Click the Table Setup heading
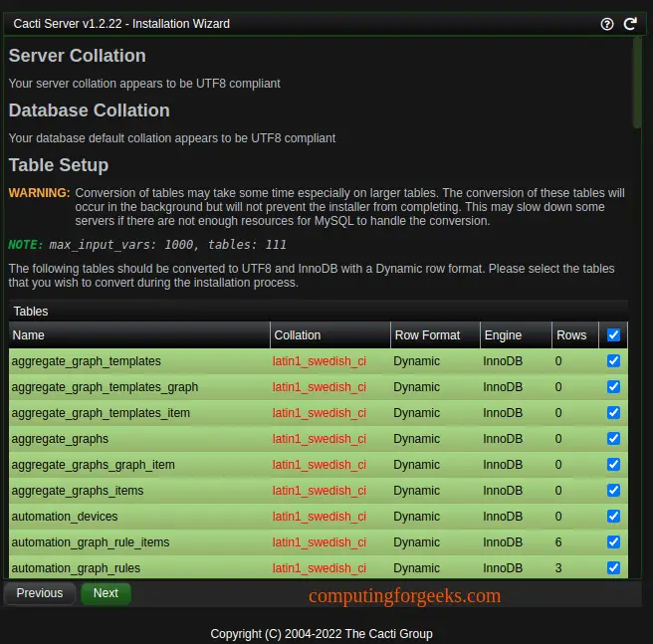This screenshot has height=644, width=653. click(x=59, y=165)
